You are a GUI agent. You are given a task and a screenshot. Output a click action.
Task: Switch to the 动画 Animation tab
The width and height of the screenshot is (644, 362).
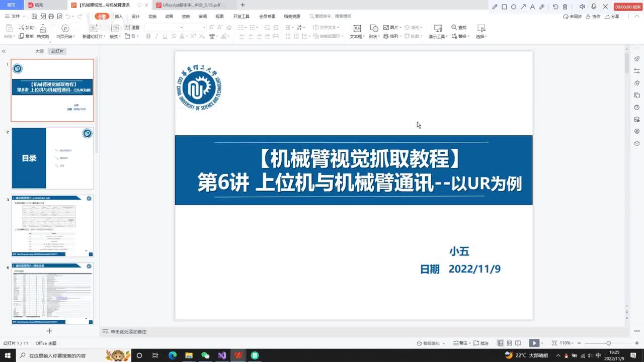click(x=169, y=17)
